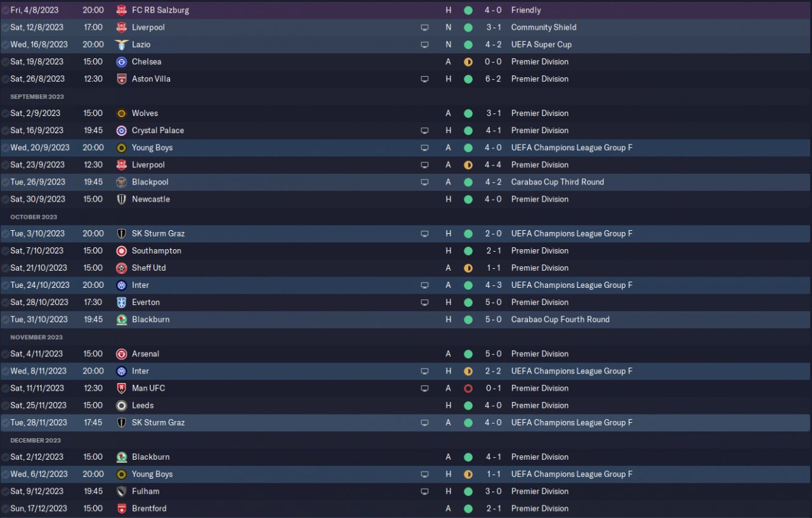The height and width of the screenshot is (518, 812).
Task: Collapse the SEPTEMBER 2023 month header
Action: 37,96
